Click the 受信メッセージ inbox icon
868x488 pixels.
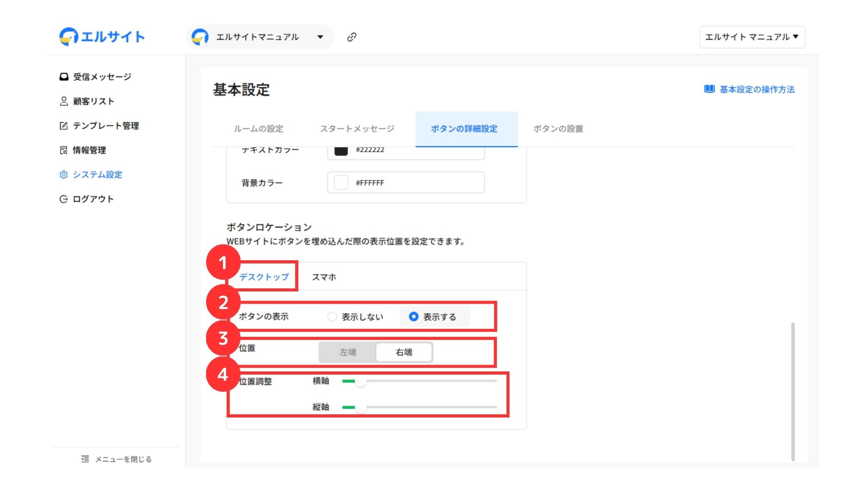(64, 77)
